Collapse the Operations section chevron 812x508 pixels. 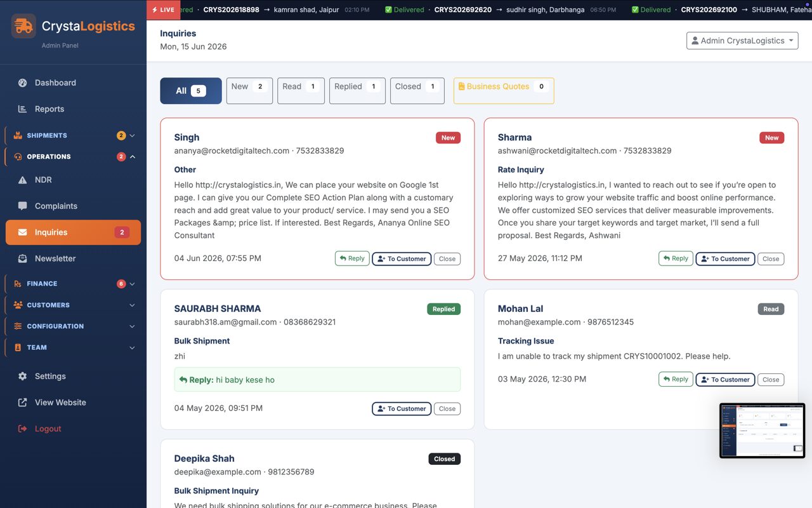point(133,157)
